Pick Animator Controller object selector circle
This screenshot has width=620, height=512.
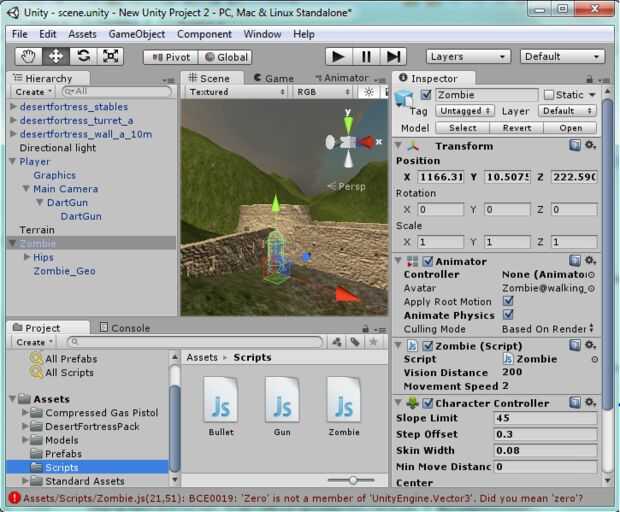coord(592,275)
